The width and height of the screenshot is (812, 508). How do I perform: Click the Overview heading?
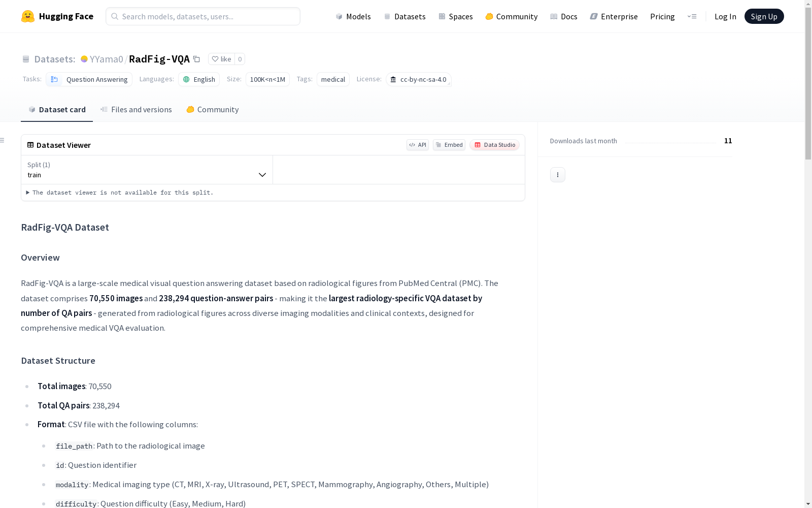[40, 258]
